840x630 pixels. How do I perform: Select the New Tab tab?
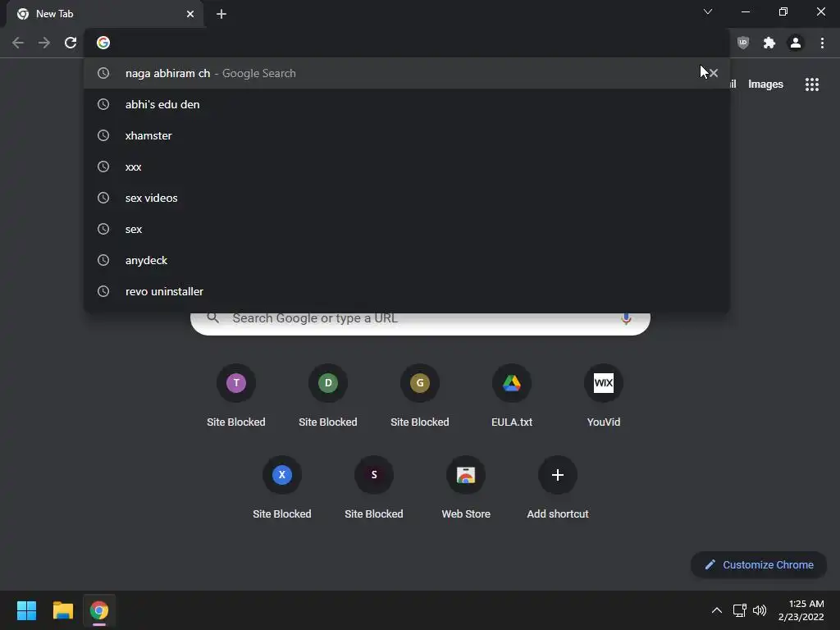click(x=104, y=14)
